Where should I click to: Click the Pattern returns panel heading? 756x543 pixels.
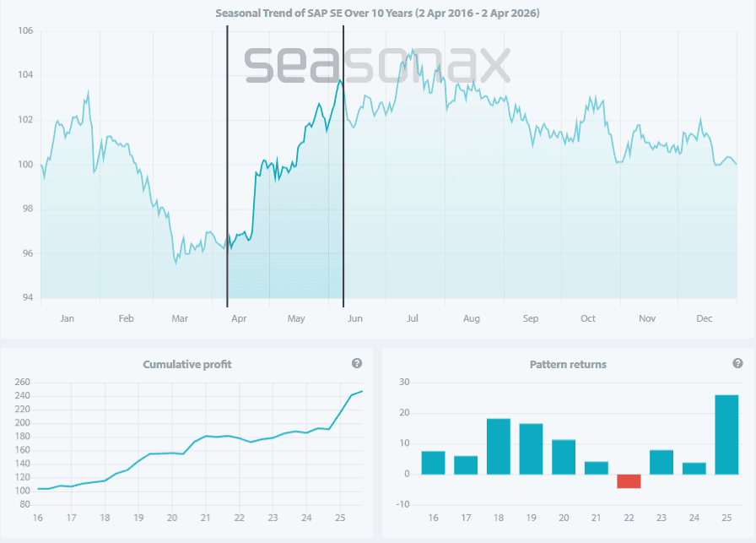click(568, 365)
